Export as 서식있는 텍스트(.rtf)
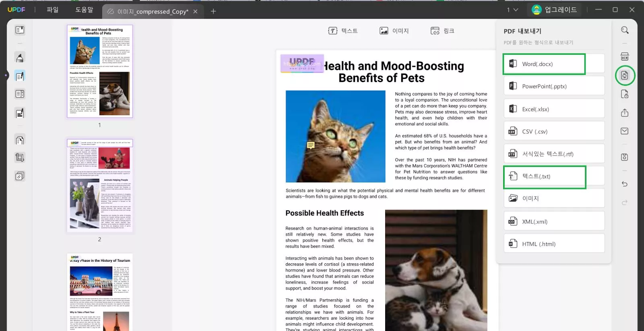Image resolution: width=644 pixels, height=331 pixels. click(x=554, y=154)
